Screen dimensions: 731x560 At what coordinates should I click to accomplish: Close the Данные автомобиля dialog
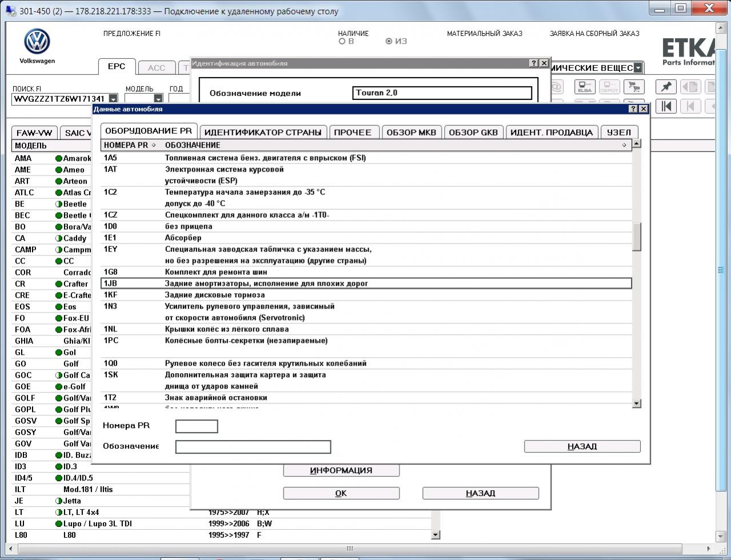coord(644,109)
